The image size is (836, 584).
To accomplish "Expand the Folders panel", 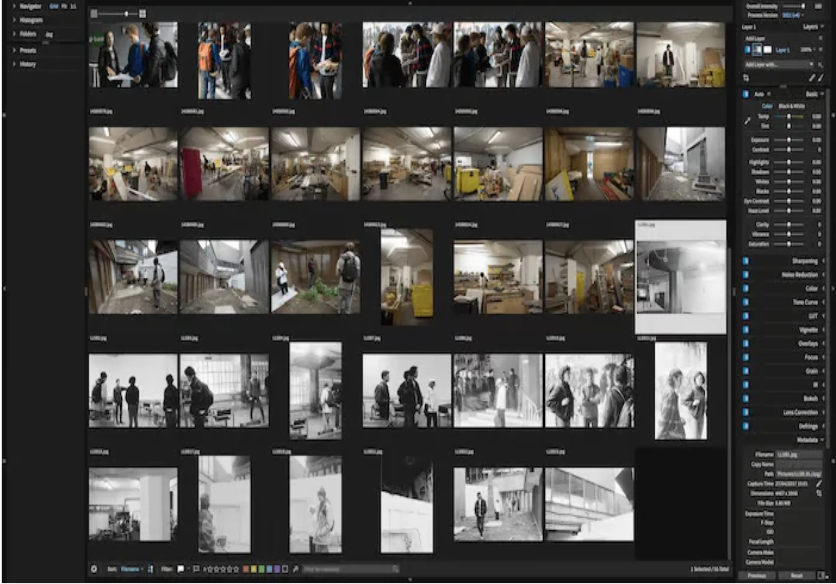I will (14, 34).
